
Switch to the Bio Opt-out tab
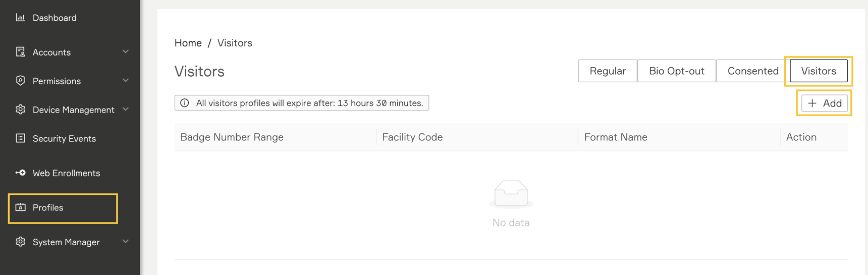(x=676, y=71)
